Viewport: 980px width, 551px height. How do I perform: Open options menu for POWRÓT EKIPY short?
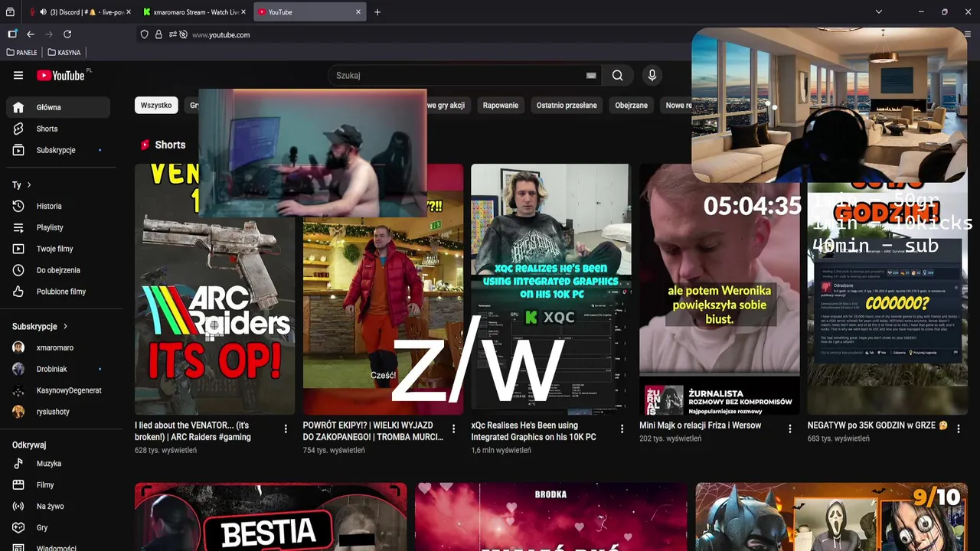click(453, 429)
